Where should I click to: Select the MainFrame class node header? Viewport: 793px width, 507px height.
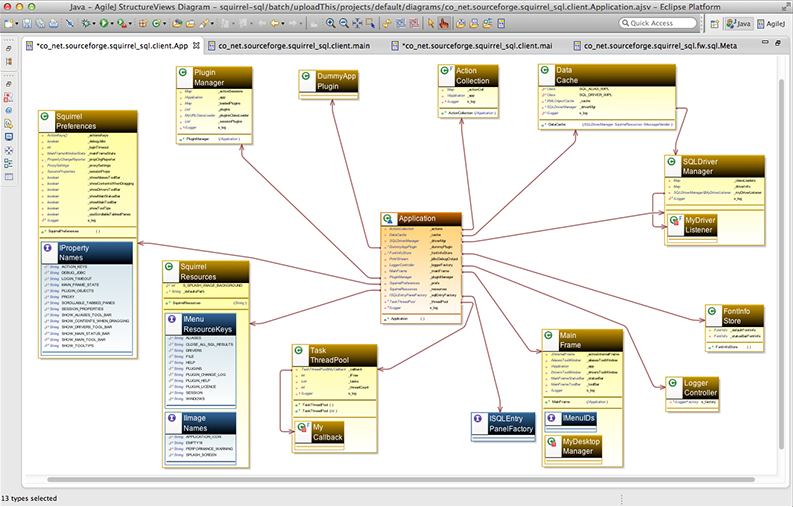point(583,340)
